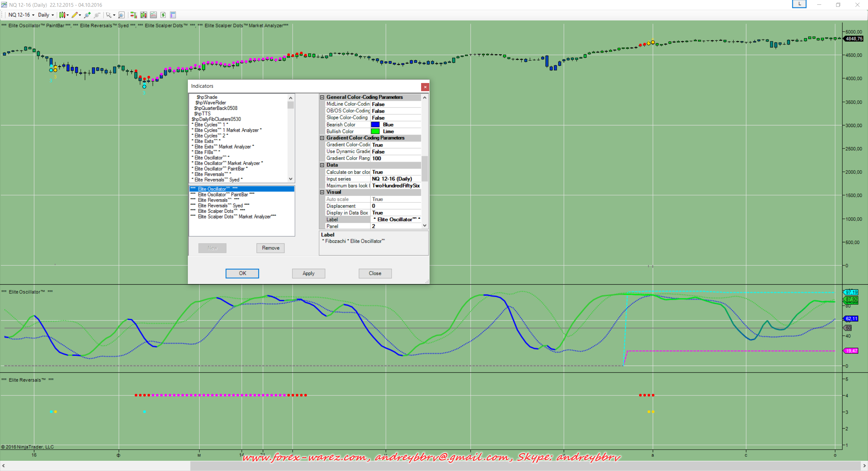Open the Strategies dollar sign icon
Viewport: 868px width, 471px height.
163,15
